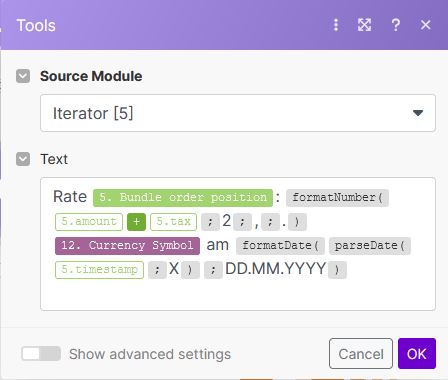Toggle the Text field checkbox
The width and height of the screenshot is (448, 380).
click(x=23, y=159)
